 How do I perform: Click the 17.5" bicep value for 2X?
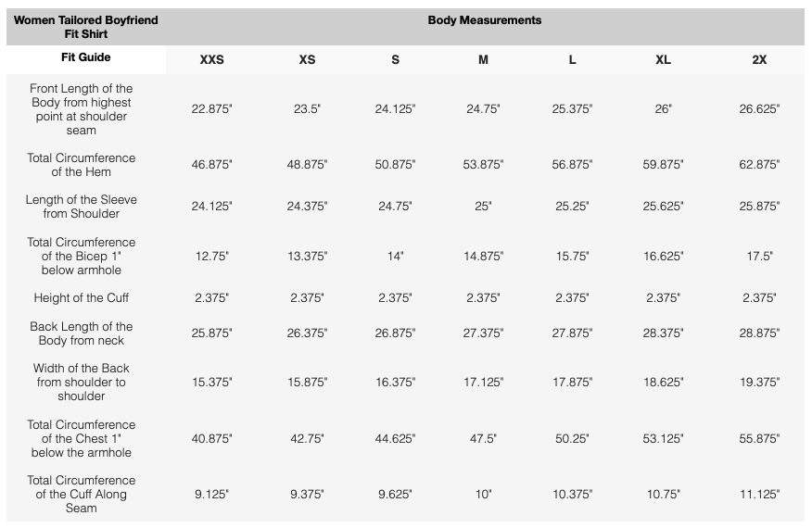[759, 257]
